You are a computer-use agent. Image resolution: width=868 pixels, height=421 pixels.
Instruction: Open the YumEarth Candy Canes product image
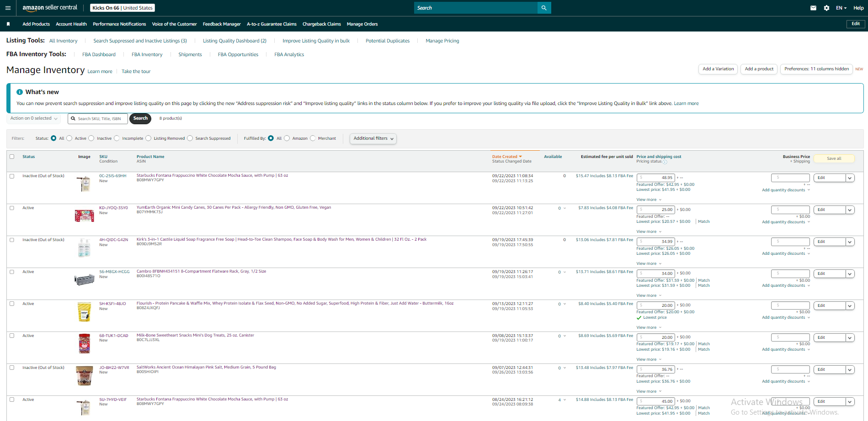(x=85, y=216)
